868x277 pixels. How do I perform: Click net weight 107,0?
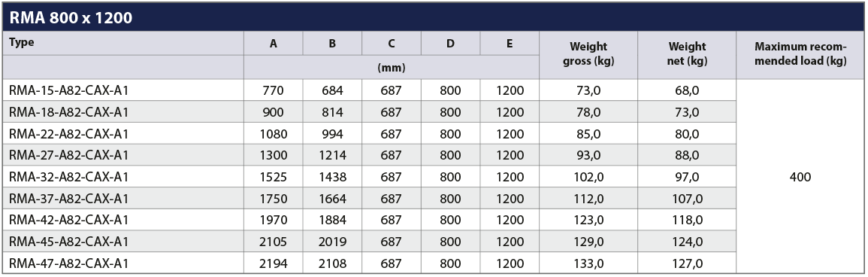click(687, 199)
